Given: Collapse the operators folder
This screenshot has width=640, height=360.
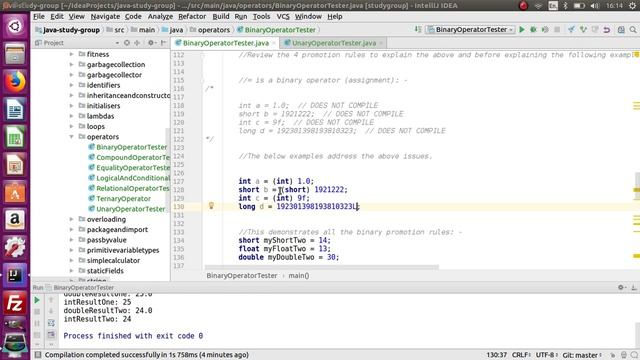Looking at the screenshot, I should tap(71, 136).
